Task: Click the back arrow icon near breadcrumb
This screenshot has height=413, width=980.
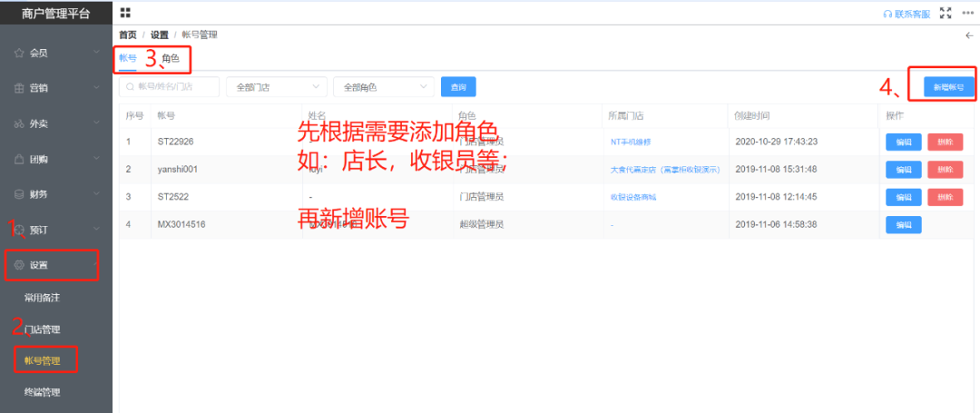Action: click(x=969, y=35)
